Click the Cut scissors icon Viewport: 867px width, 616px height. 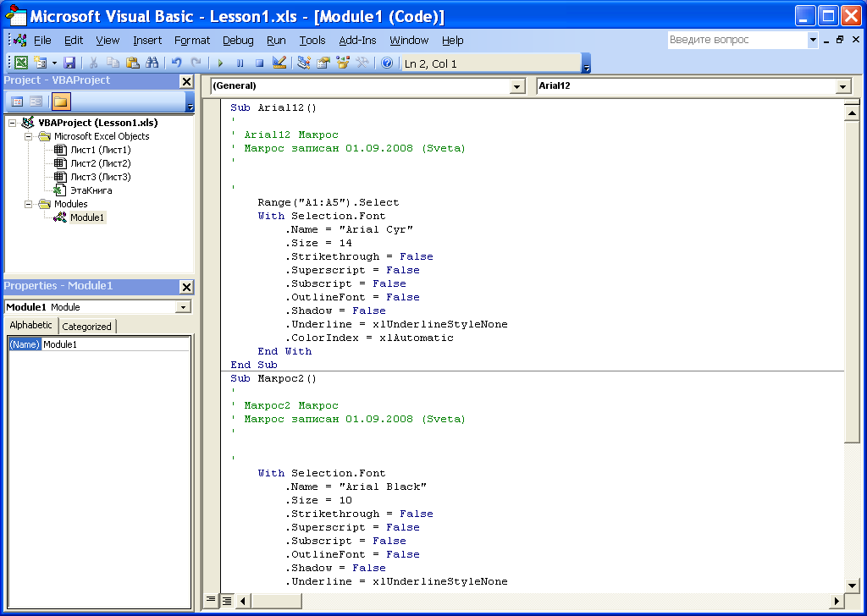(x=93, y=63)
